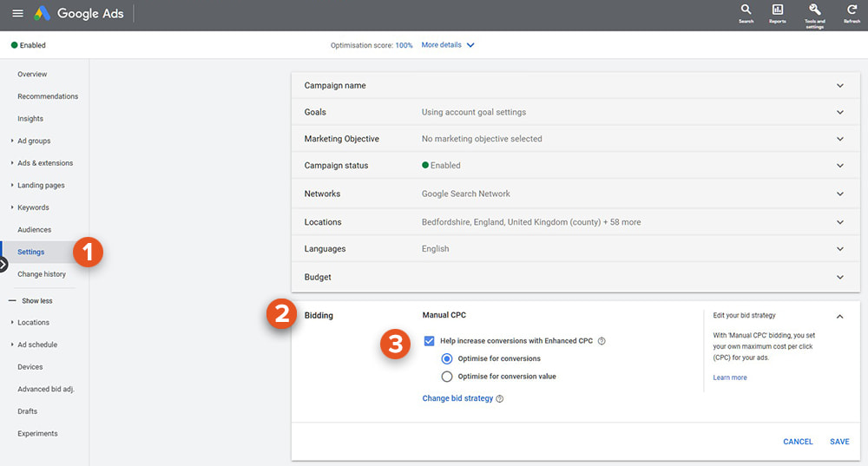This screenshot has width=868, height=466.
Task: Open the hamburger main menu
Action: coord(17,13)
